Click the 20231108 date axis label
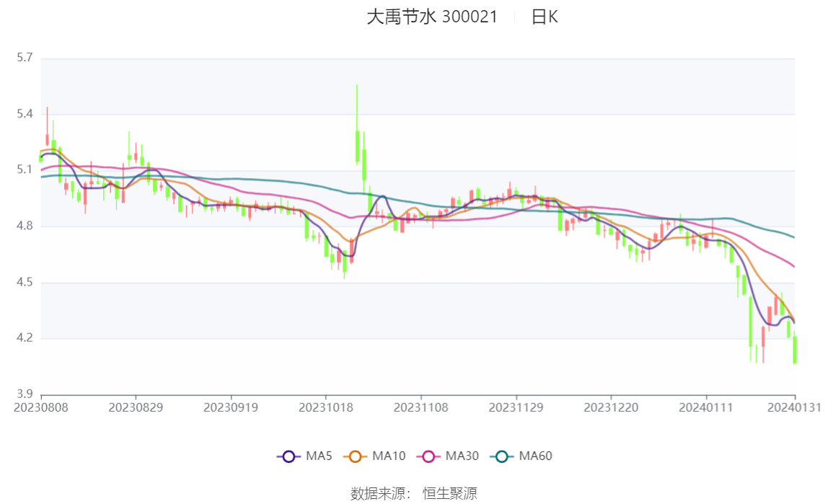This screenshot has width=828, height=504. (421, 408)
